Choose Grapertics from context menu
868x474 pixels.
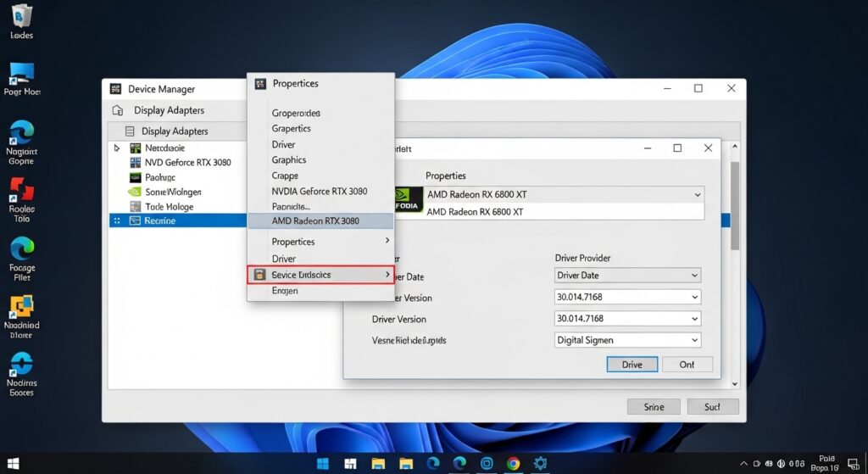pyautogui.click(x=292, y=129)
